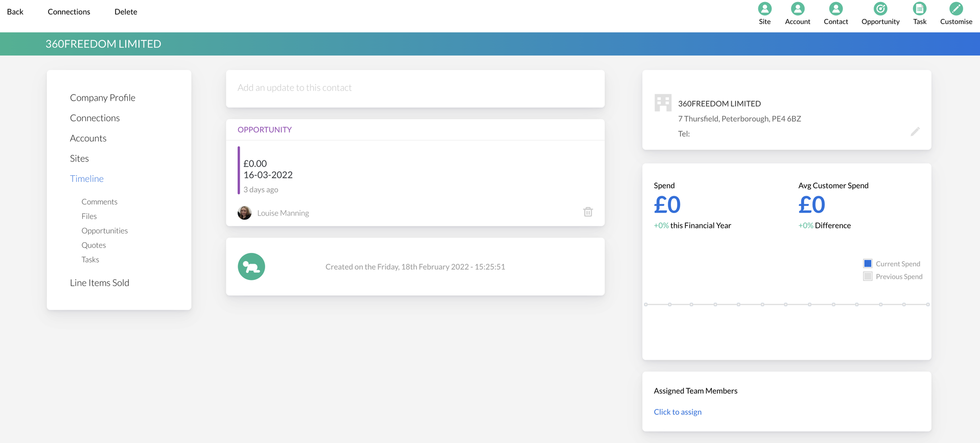Screen dimensions: 980x443
Task: Select Timeline in the sidebar
Action: [87, 178]
